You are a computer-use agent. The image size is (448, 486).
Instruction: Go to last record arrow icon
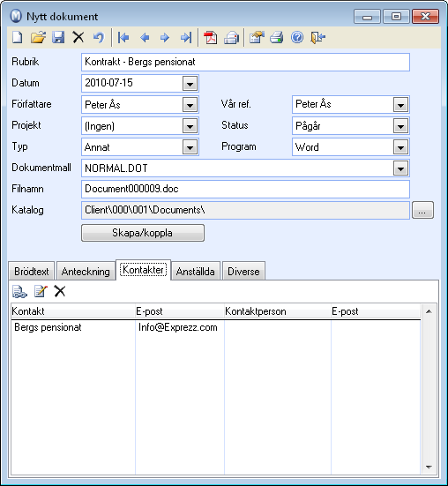point(186,38)
